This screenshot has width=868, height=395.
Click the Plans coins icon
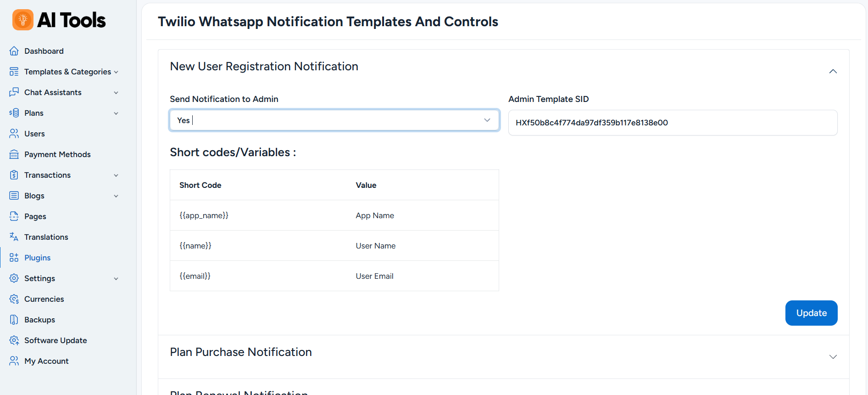pos(14,113)
